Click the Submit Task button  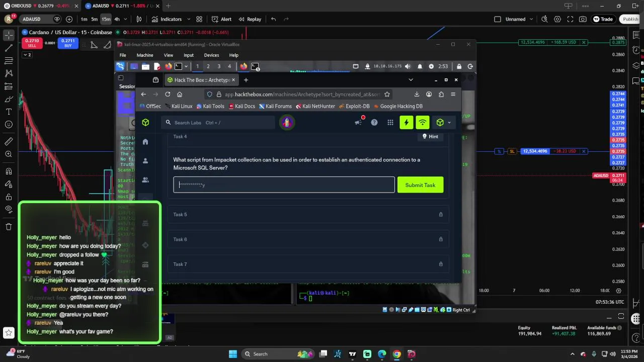click(420, 185)
